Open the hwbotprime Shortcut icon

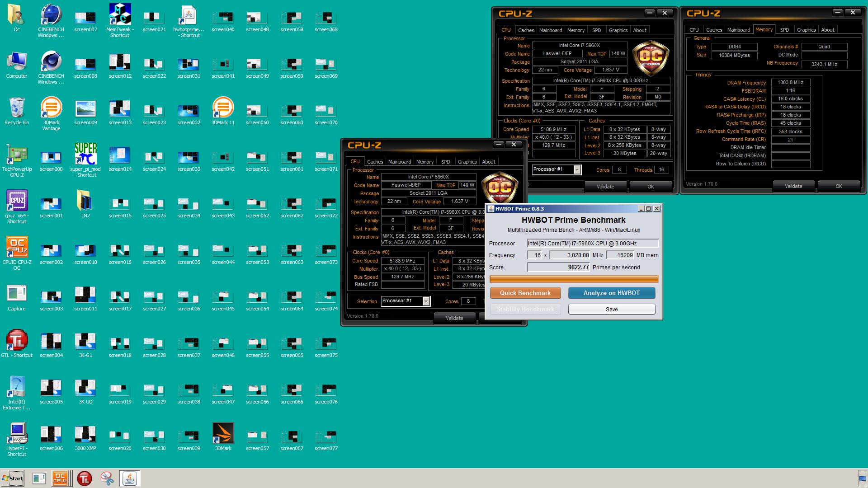click(189, 20)
